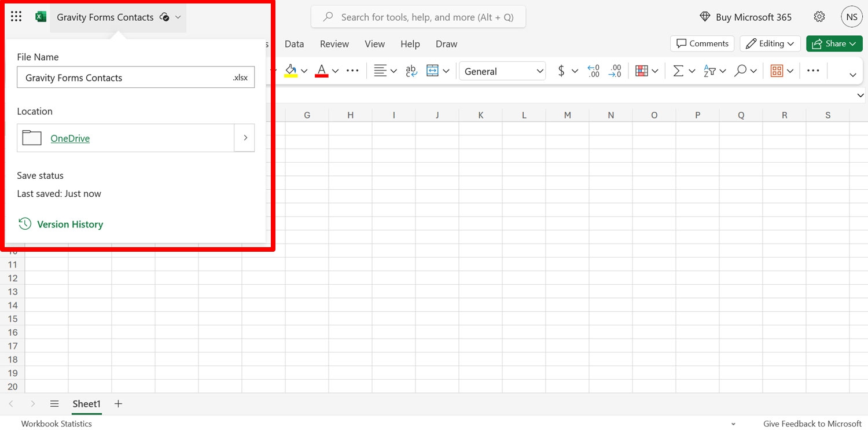Click the orange add-ins grid icon
The width and height of the screenshot is (868, 430).
(777, 71)
